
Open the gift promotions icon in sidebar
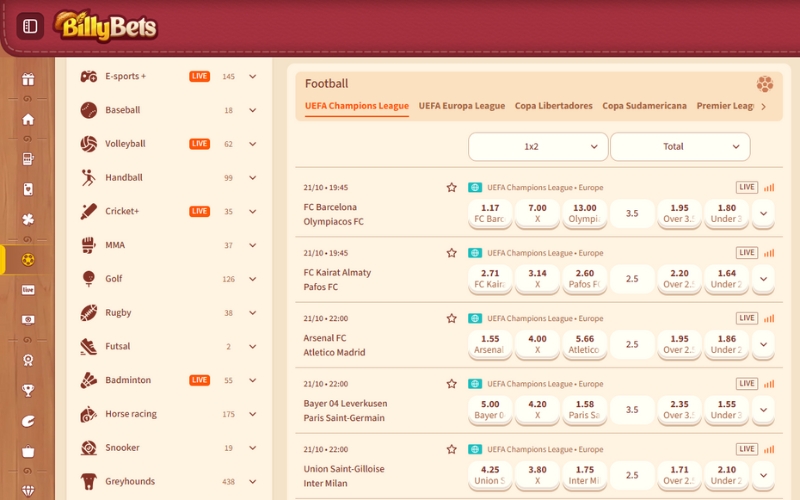[x=28, y=79]
